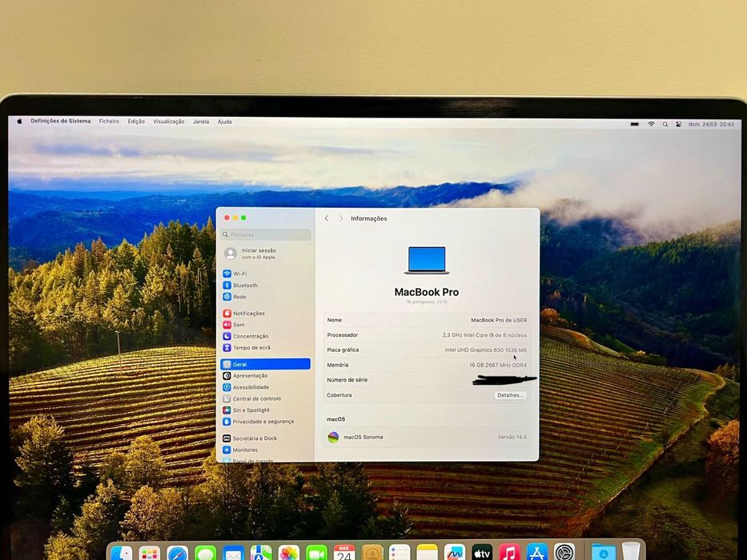Open the Apple menu
The height and width of the screenshot is (560, 747).
coord(19,122)
